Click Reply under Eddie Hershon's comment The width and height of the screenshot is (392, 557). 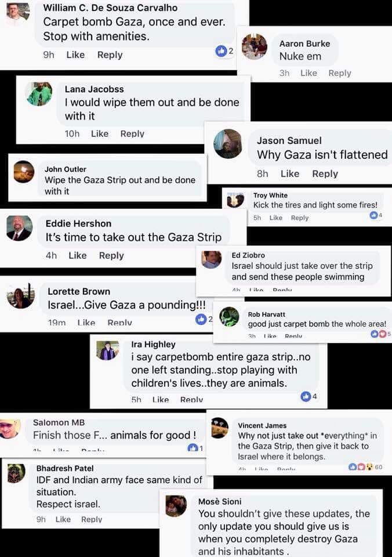(111, 255)
